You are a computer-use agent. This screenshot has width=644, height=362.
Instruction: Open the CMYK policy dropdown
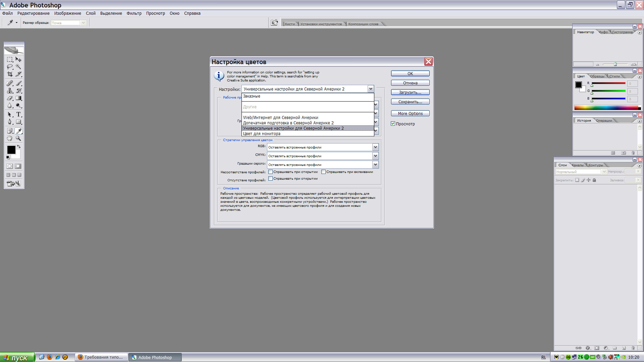tap(375, 156)
